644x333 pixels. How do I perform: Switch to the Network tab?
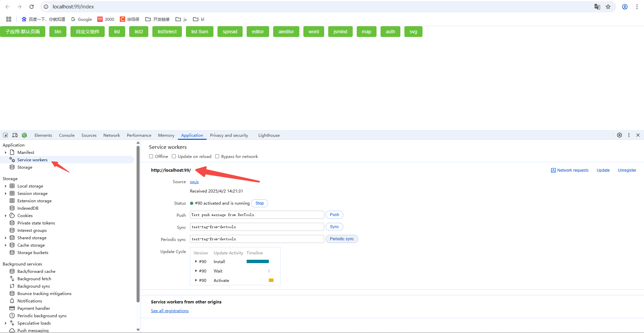click(111, 135)
